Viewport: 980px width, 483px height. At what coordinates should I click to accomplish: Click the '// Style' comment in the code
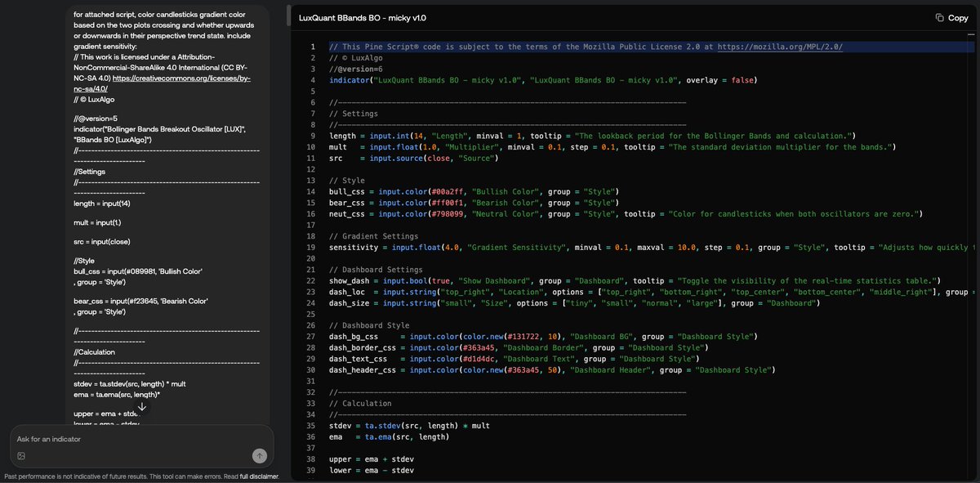[x=347, y=181]
